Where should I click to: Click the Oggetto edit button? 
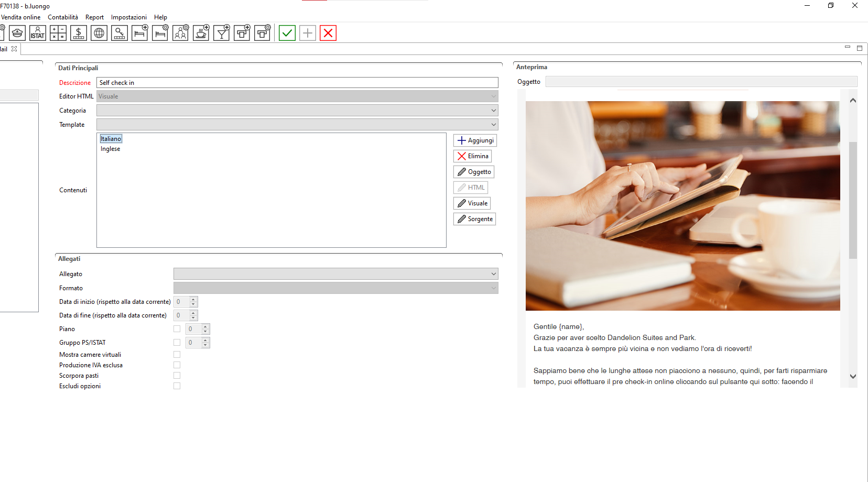[474, 172]
